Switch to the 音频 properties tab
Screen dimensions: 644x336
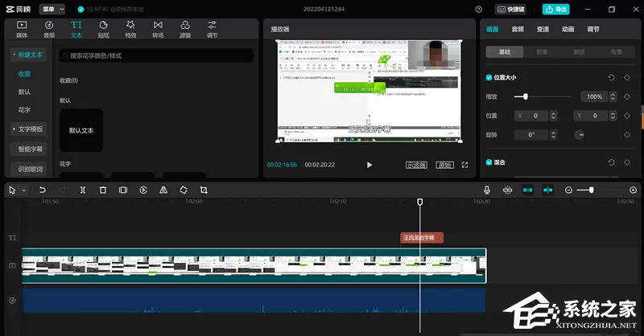click(x=518, y=29)
